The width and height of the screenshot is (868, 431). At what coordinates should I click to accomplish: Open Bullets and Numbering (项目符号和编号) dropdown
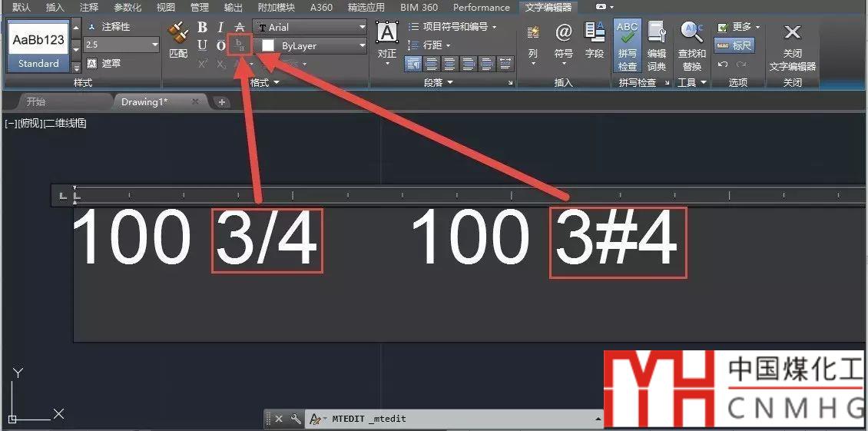coord(452,27)
